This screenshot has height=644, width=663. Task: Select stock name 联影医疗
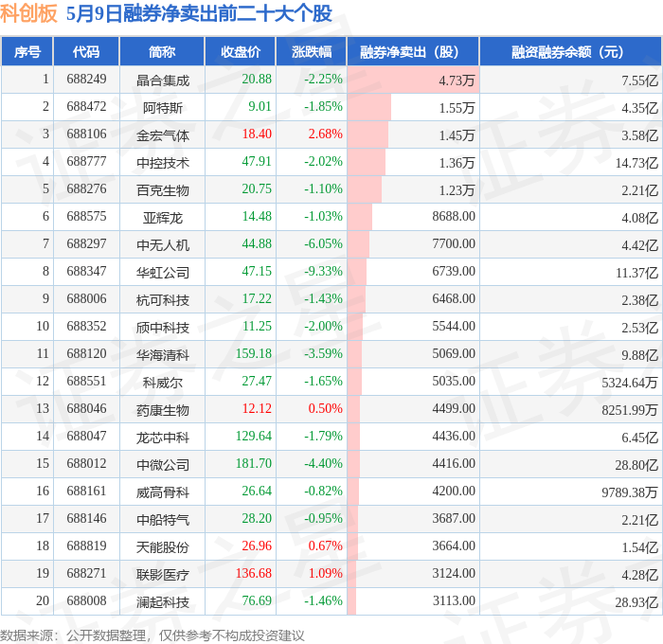tap(162, 575)
